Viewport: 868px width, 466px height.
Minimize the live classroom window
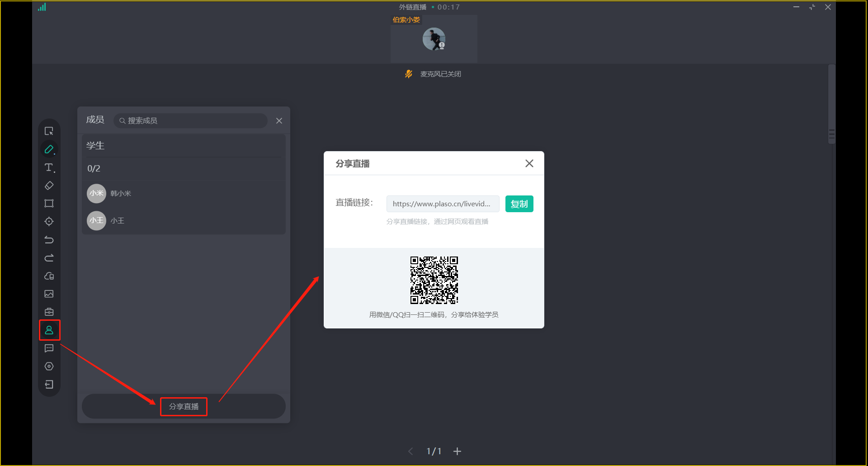pyautogui.click(x=796, y=7)
